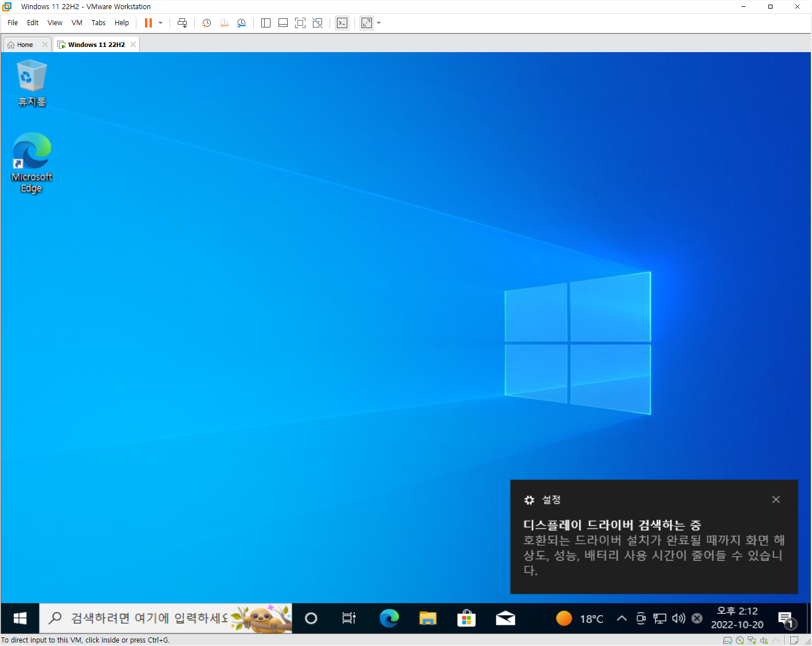This screenshot has height=646, width=812.
Task: Dismiss the display driver notification
Action: click(776, 500)
